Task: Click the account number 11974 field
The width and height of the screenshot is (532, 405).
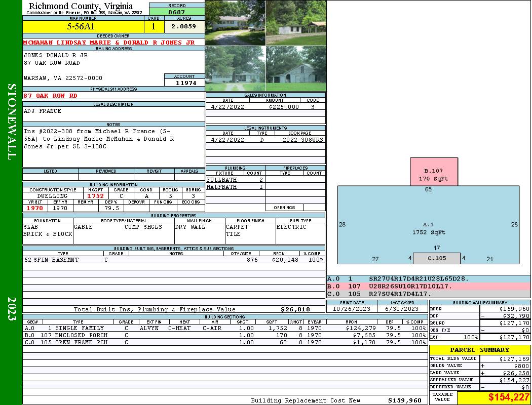Action: tap(184, 83)
